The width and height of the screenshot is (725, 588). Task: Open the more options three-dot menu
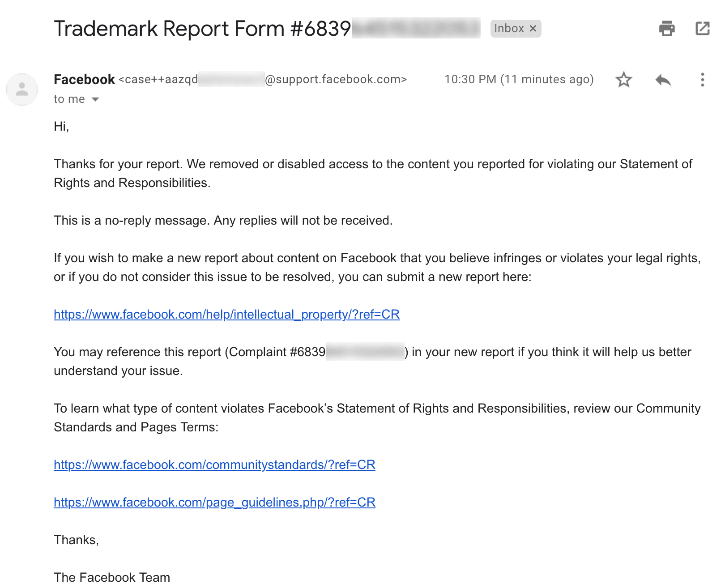tap(702, 81)
